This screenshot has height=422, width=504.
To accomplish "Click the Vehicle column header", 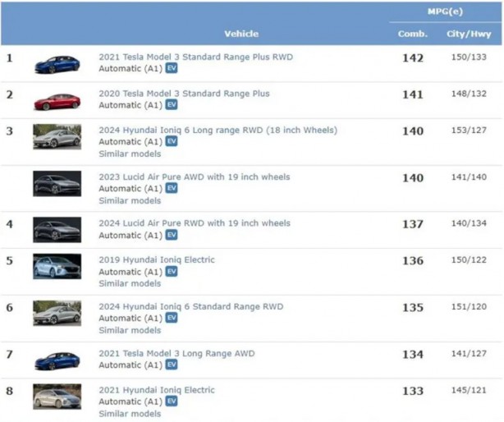I will click(x=241, y=34).
